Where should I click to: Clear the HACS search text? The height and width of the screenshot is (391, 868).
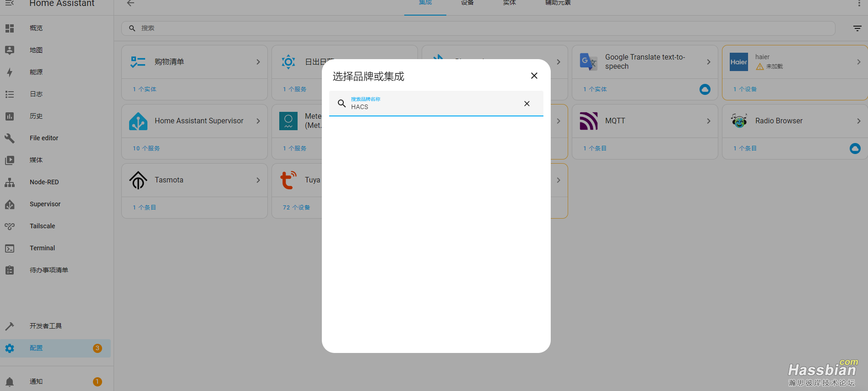click(527, 104)
